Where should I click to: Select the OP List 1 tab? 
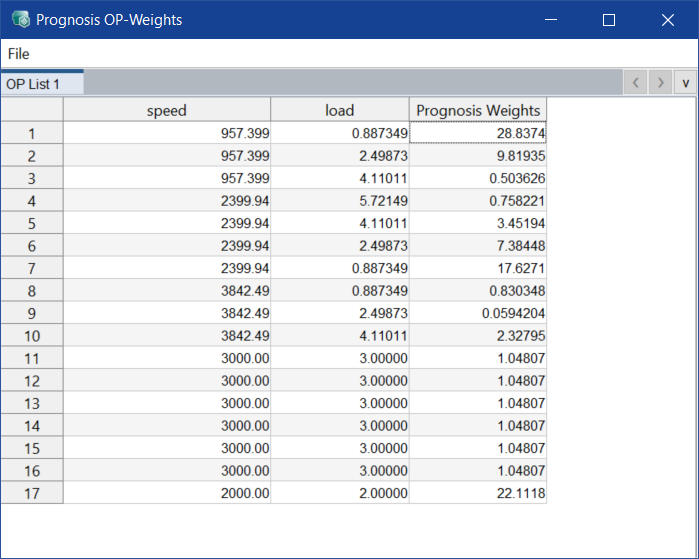click(x=34, y=84)
